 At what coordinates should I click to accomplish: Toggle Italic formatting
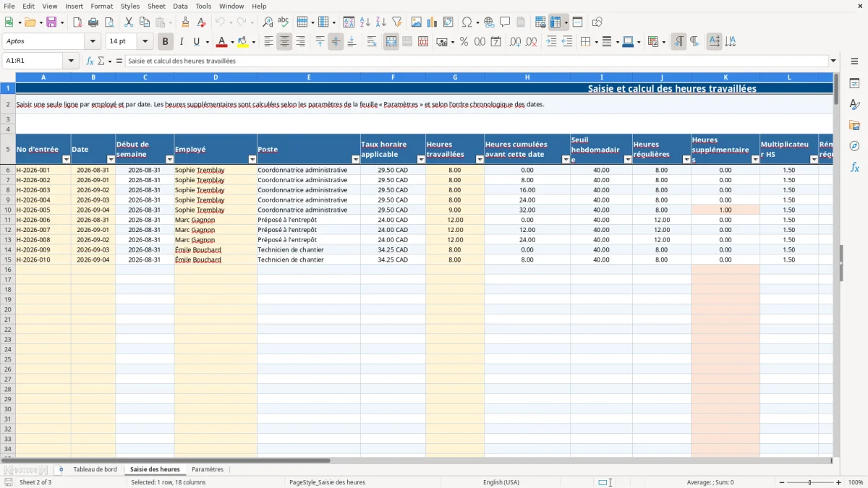click(182, 42)
